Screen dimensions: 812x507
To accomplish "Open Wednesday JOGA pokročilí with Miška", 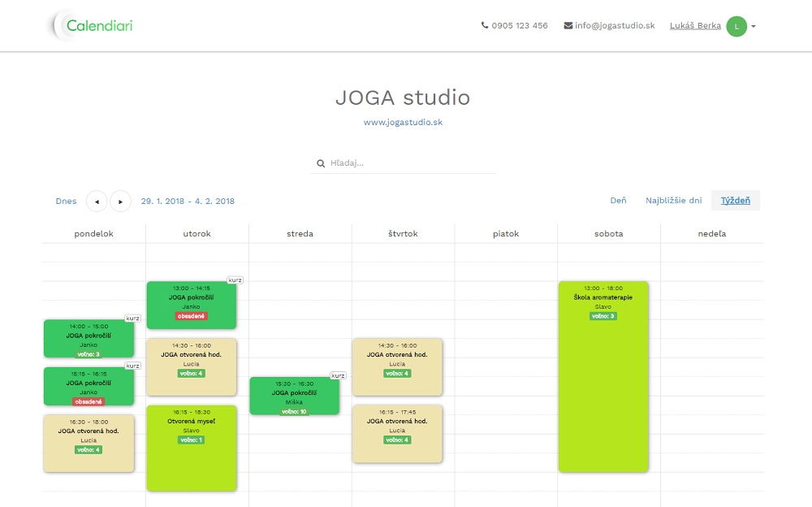I will click(x=294, y=396).
